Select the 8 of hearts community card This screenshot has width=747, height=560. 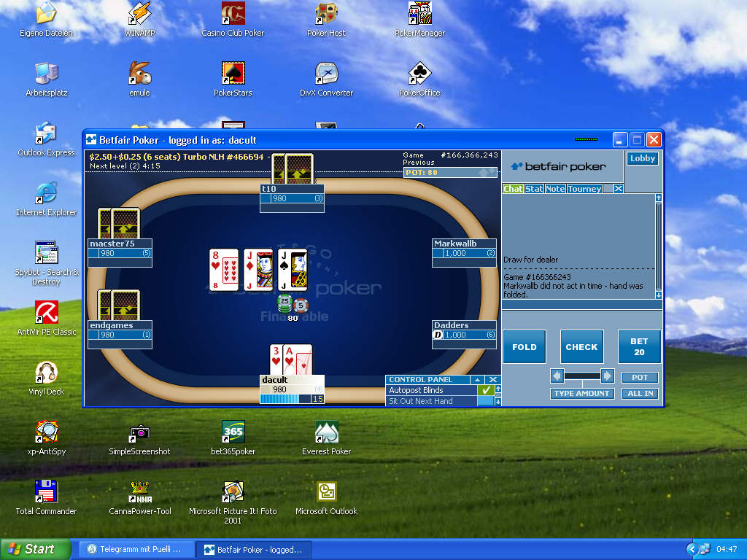click(x=223, y=270)
